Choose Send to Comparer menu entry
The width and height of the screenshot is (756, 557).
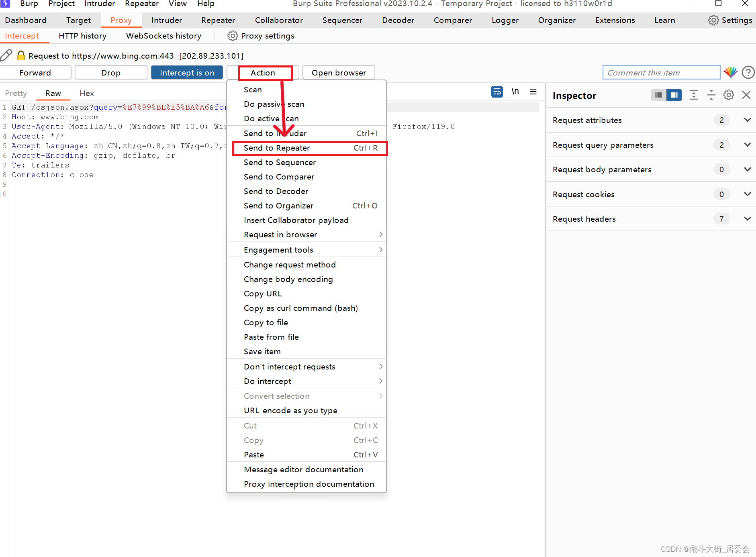(x=306, y=177)
